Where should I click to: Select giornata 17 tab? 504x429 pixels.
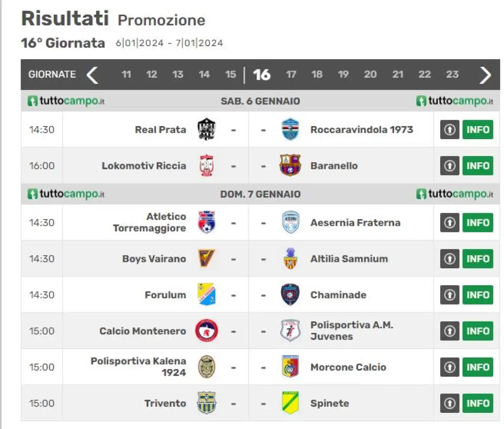(x=291, y=74)
